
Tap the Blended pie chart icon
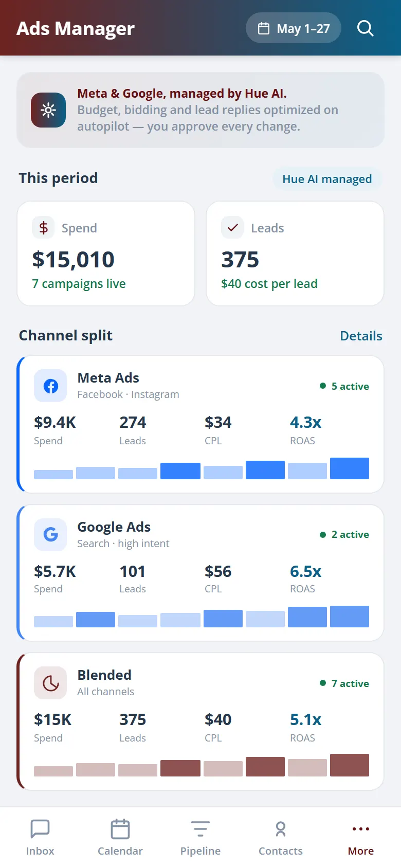coord(50,683)
